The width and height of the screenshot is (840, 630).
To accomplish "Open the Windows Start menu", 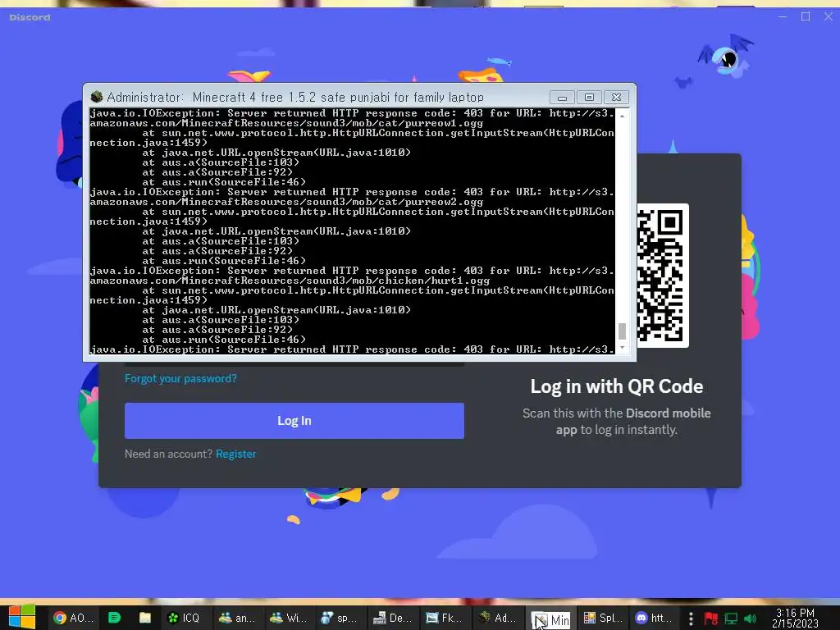I will click(x=22, y=617).
